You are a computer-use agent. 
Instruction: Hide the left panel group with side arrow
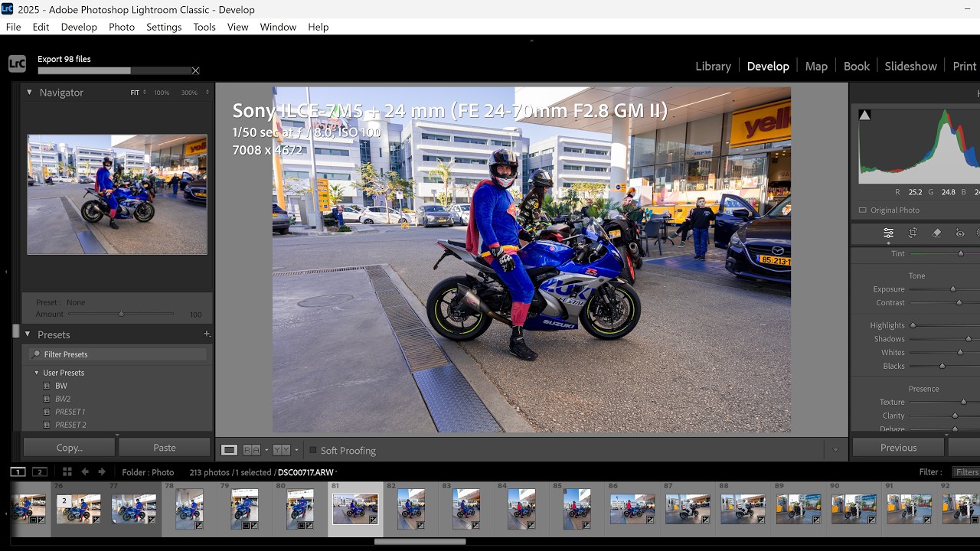[x=5, y=272]
